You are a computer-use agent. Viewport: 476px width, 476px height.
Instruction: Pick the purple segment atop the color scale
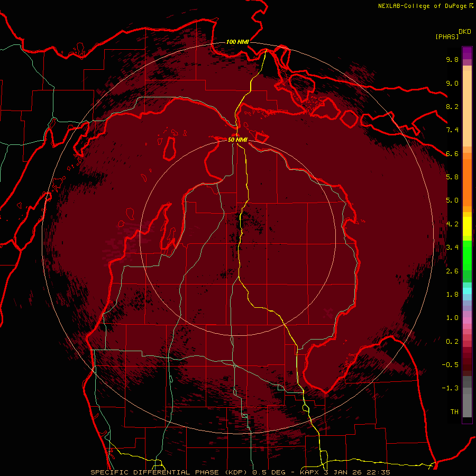coord(467,53)
